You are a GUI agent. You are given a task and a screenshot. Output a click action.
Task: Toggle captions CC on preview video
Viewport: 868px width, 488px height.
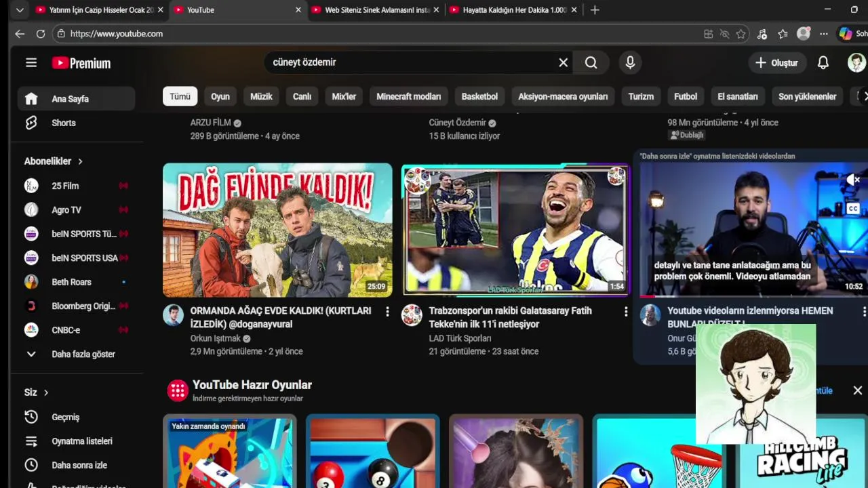pos(853,209)
